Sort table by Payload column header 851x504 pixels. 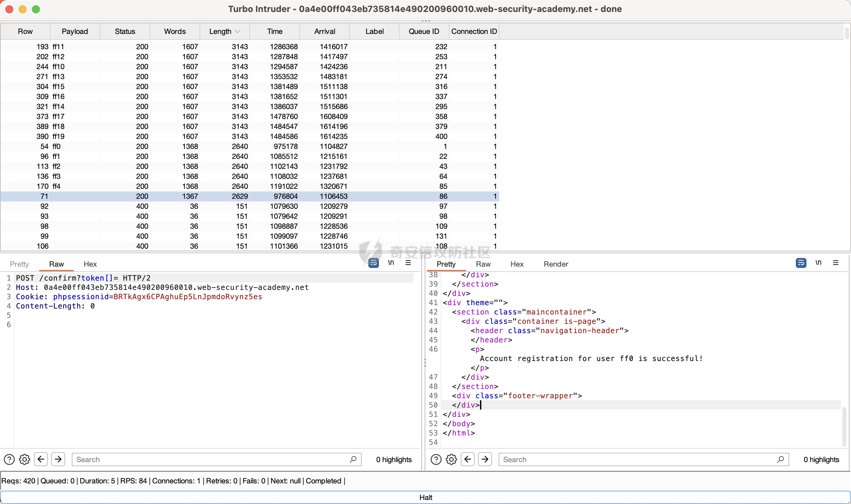coord(75,31)
